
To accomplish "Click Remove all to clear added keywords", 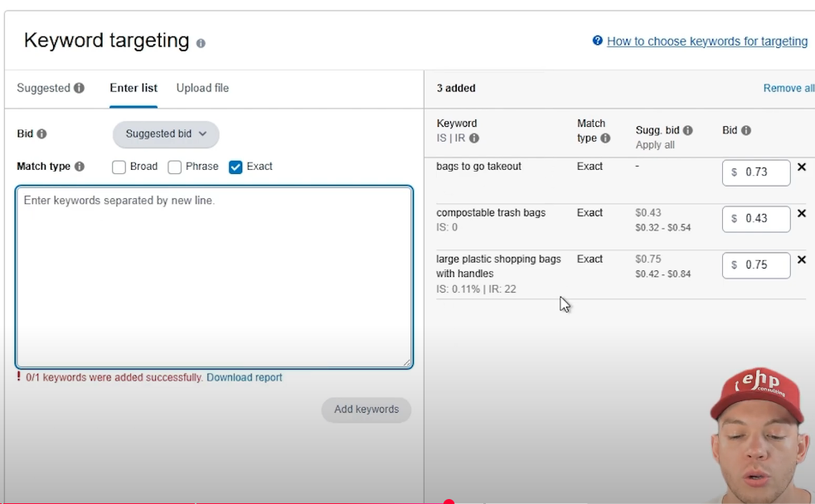I will click(x=788, y=88).
